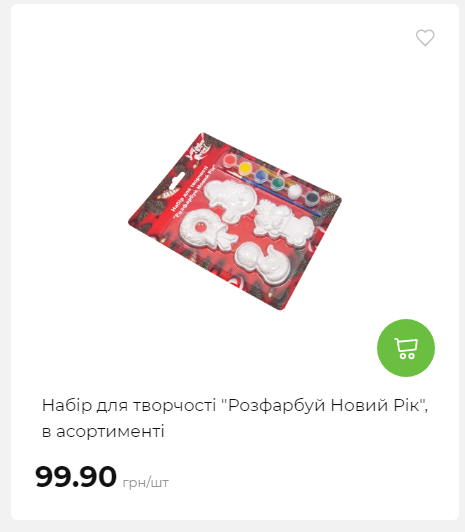465x532 pixels.
Task: Add product to favorites with heart icon
Action: click(425, 37)
